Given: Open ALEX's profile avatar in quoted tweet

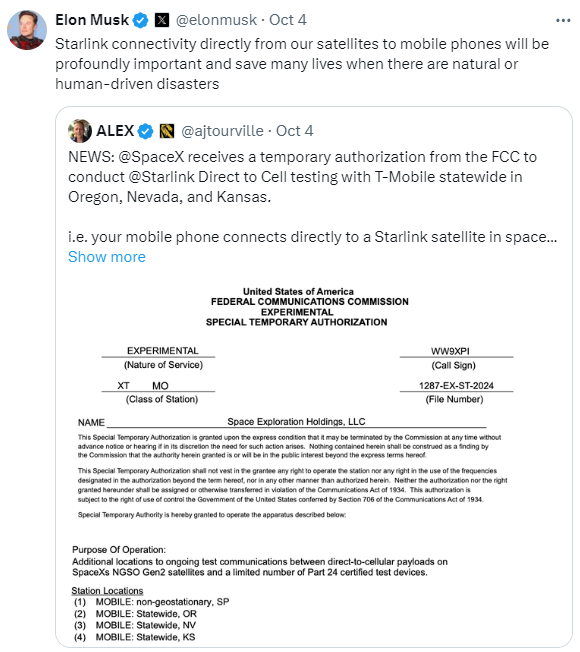Looking at the screenshot, I should [x=80, y=131].
